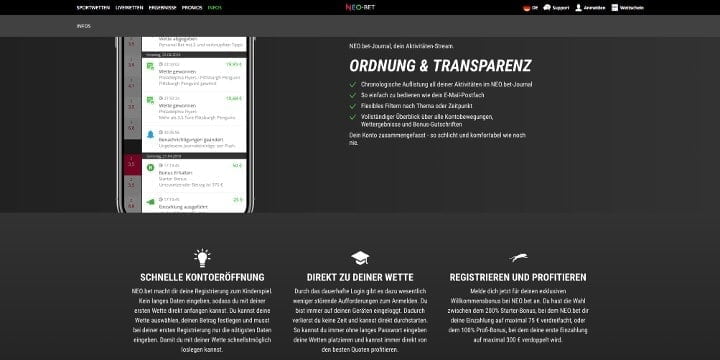Image resolution: width=720 pixels, height=360 pixels.
Task: Click the NEO.BET logo
Action: click(360, 7)
